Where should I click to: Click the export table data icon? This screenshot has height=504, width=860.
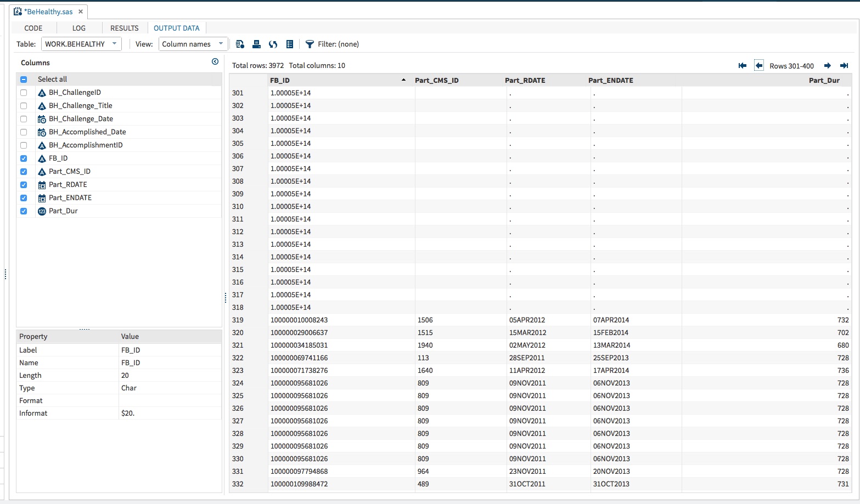(x=240, y=44)
